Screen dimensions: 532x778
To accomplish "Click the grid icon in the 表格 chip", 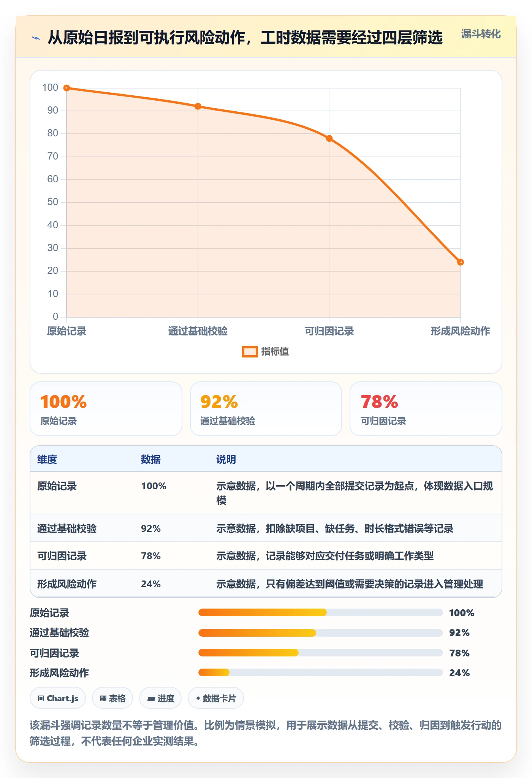I will [x=103, y=699].
